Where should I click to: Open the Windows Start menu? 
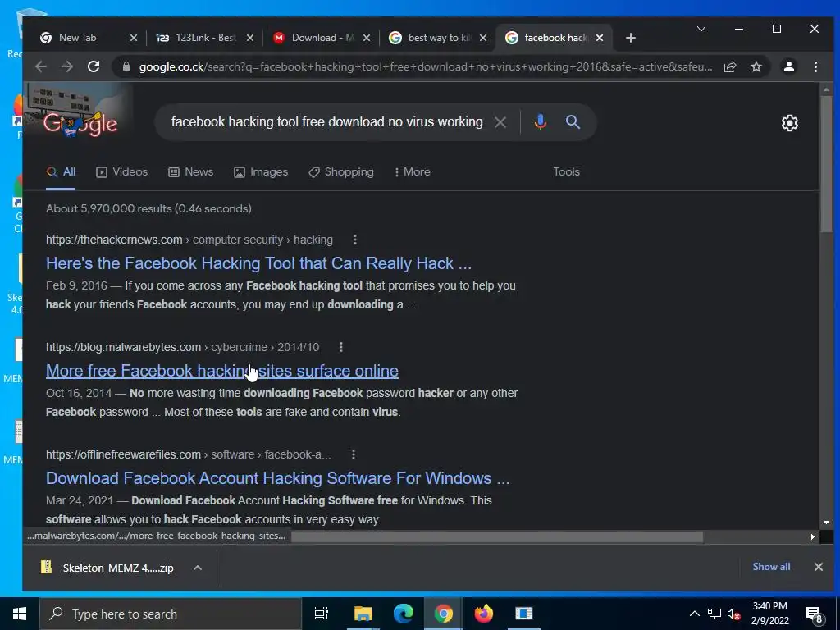20,614
